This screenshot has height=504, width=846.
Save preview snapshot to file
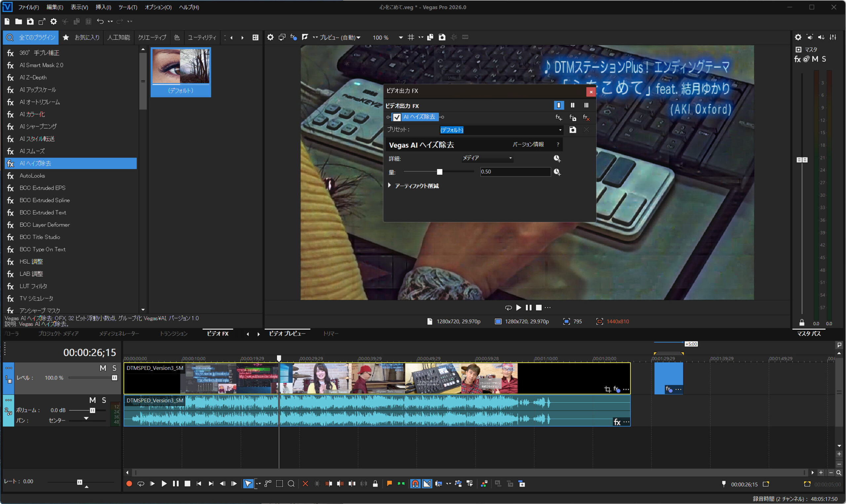[442, 37]
